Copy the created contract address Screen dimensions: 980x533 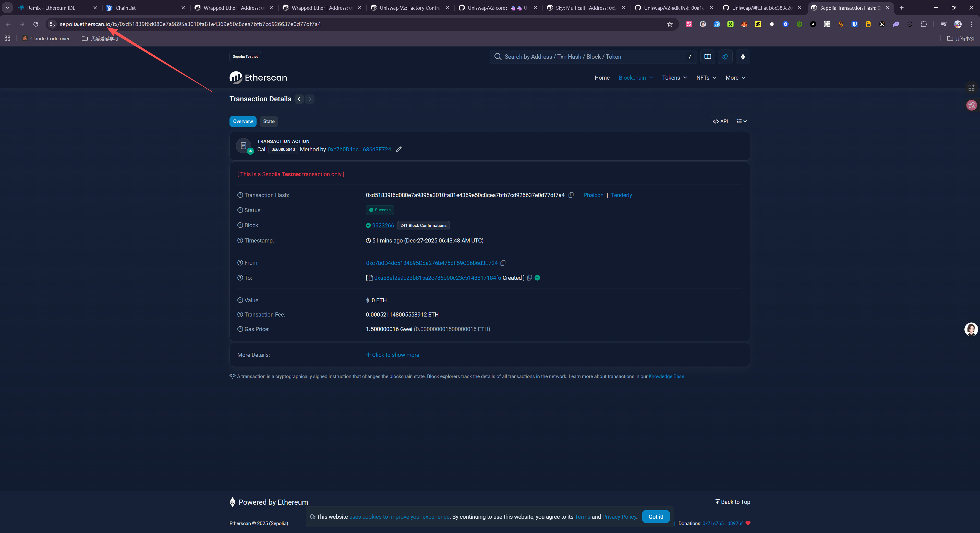coord(529,278)
